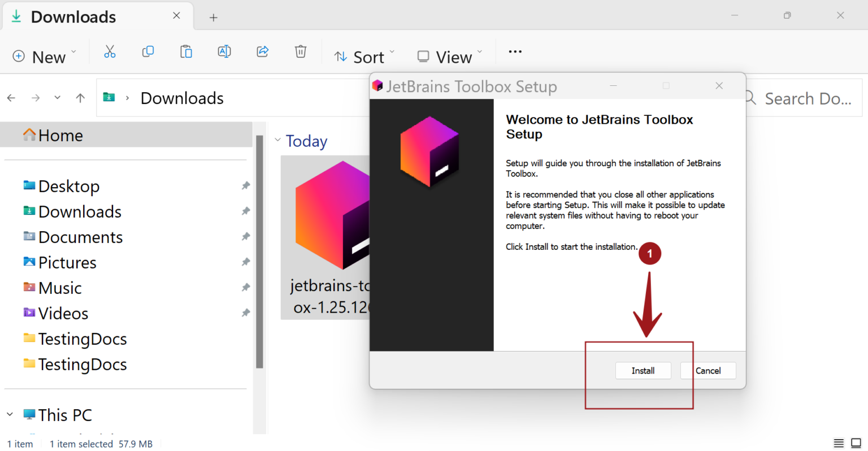This screenshot has height=451, width=868.
Task: Click the Rename icon in toolbar
Action: [x=224, y=52]
